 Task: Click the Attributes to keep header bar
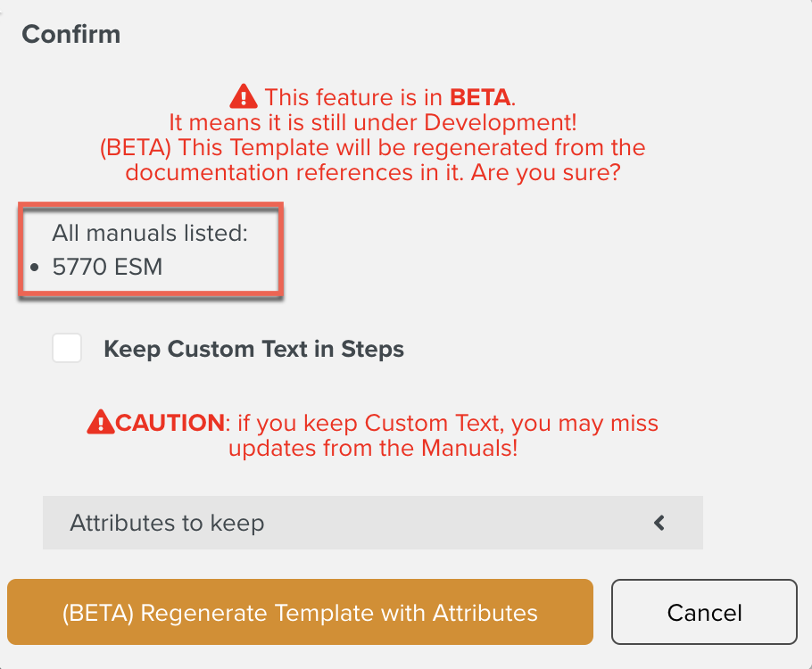tap(372, 523)
